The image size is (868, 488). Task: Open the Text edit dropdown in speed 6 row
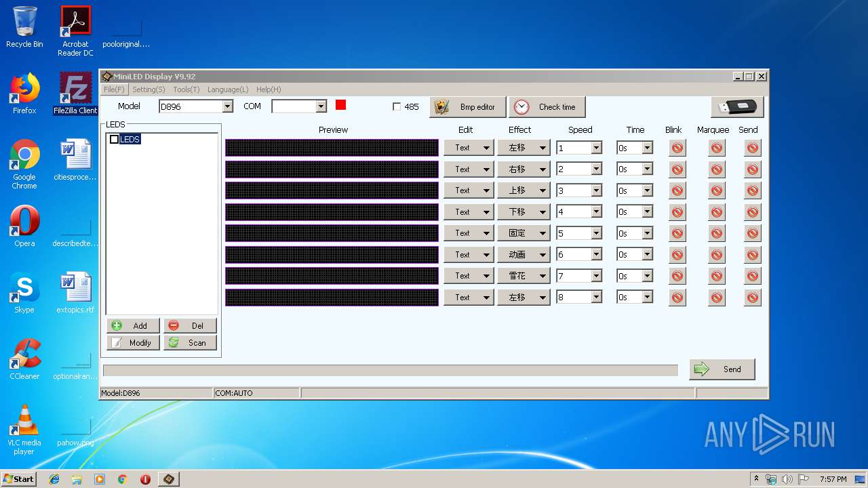click(469, 255)
